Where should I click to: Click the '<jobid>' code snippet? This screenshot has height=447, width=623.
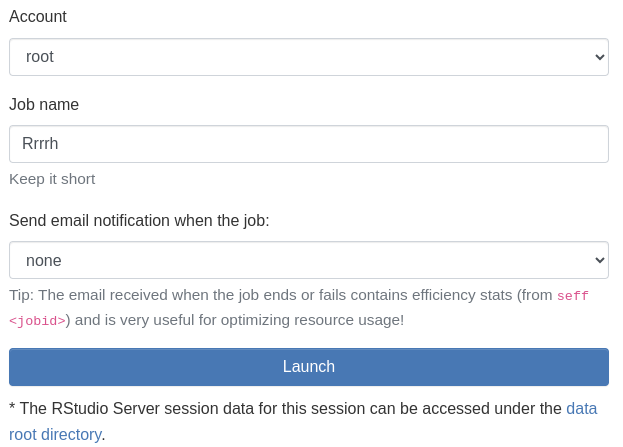(x=37, y=321)
